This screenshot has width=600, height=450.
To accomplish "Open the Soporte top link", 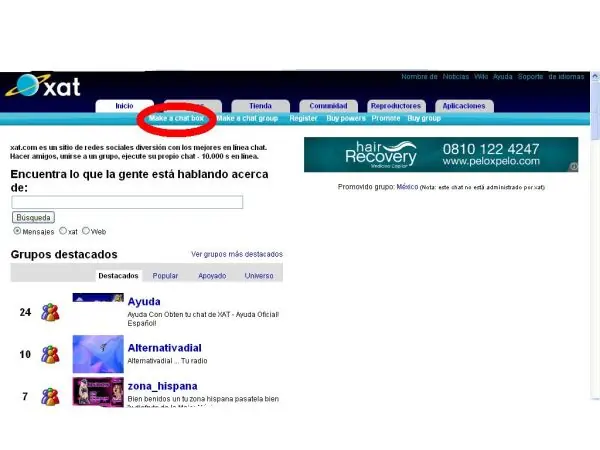I will tap(530, 77).
